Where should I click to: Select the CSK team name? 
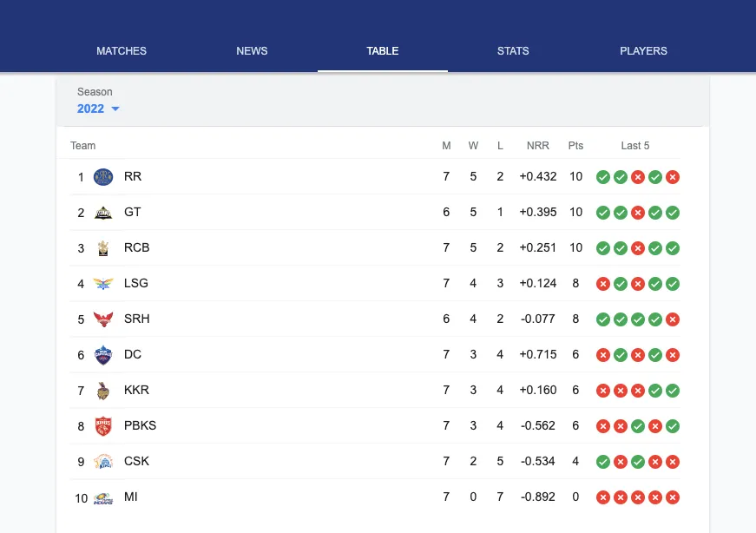pos(136,461)
